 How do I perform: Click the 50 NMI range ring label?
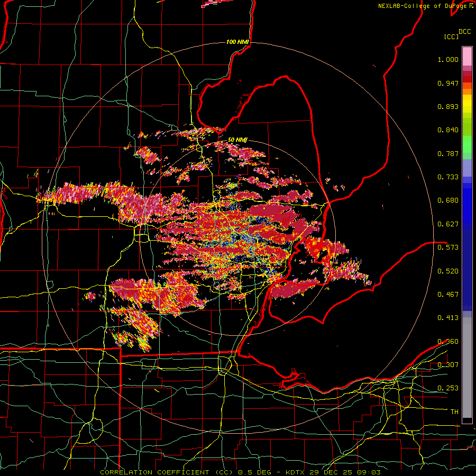(x=237, y=140)
